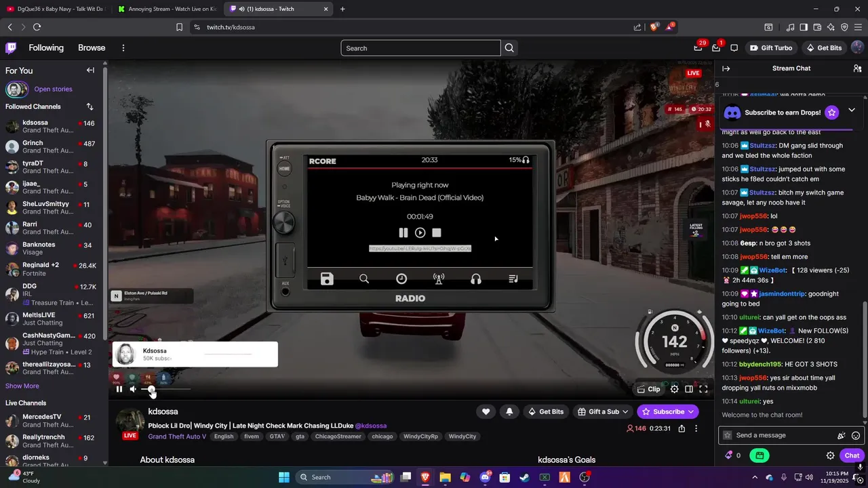Viewport: 868px width, 488px height.
Task: Click Gift Turbo in top bar
Action: point(771,48)
